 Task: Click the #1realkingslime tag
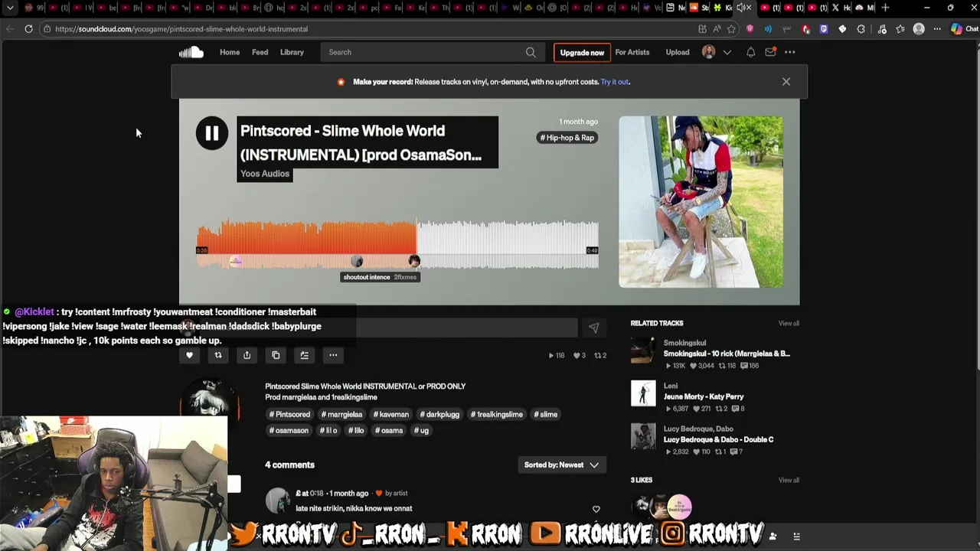coord(497,415)
